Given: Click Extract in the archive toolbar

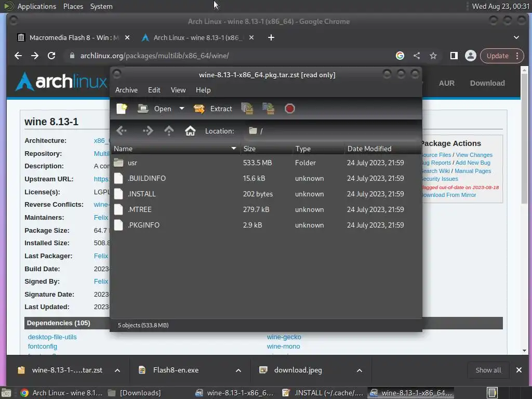Looking at the screenshot, I should (x=212, y=109).
